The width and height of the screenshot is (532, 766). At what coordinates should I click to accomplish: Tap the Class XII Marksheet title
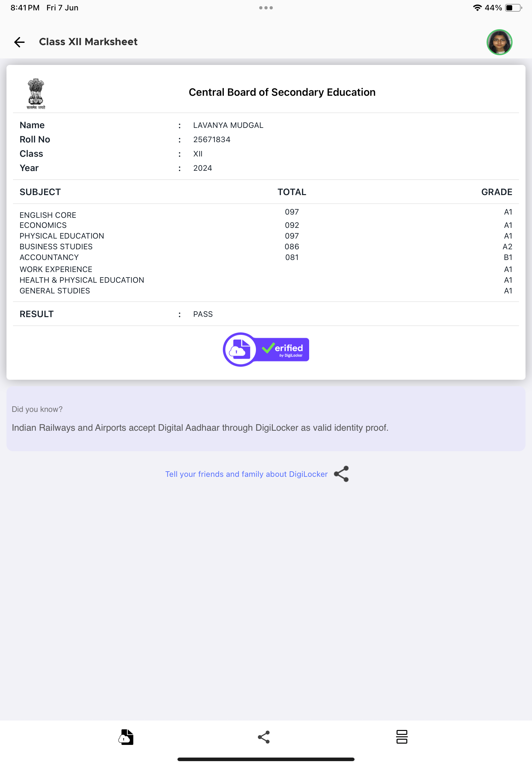(x=88, y=42)
